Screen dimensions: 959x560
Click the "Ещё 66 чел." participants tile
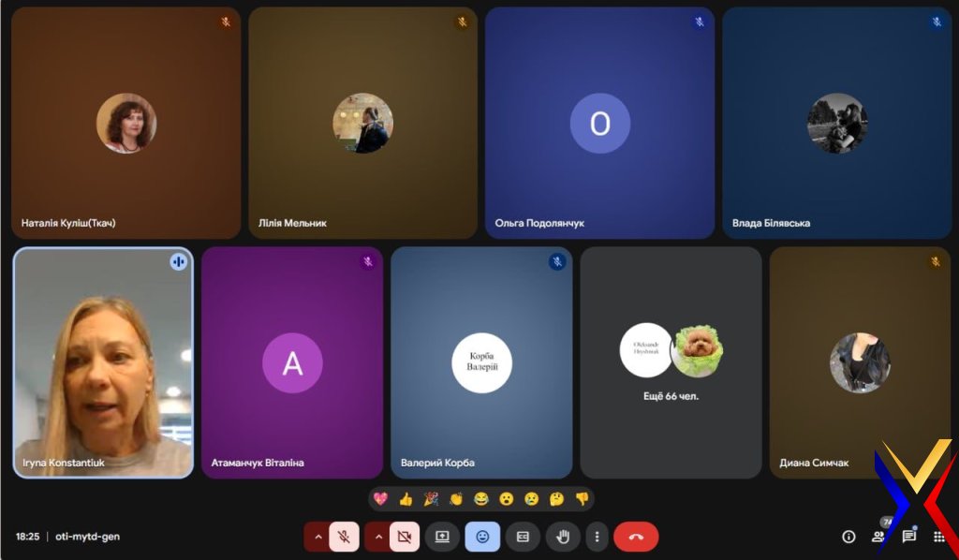(x=671, y=362)
